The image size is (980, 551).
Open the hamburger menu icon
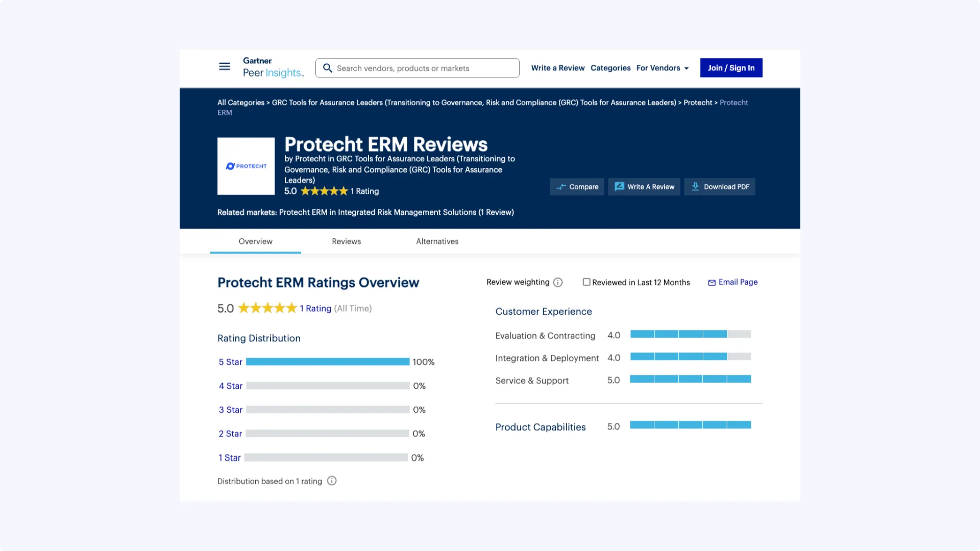pos(225,67)
